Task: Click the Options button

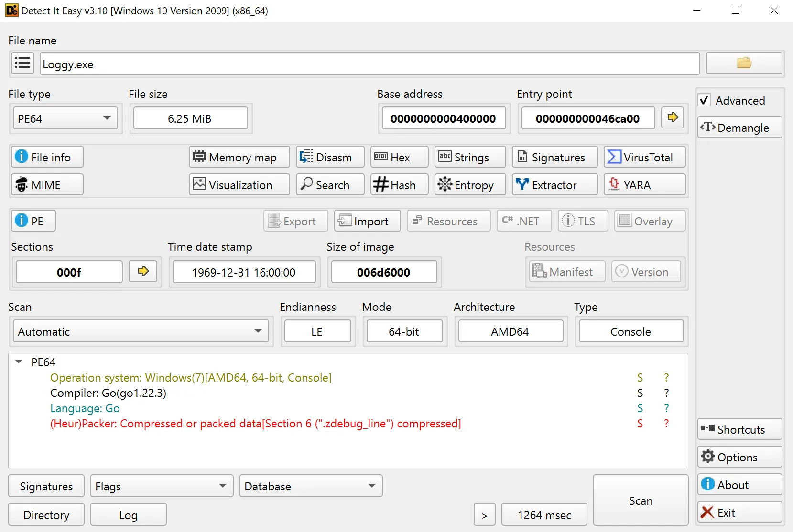Action: [739, 457]
